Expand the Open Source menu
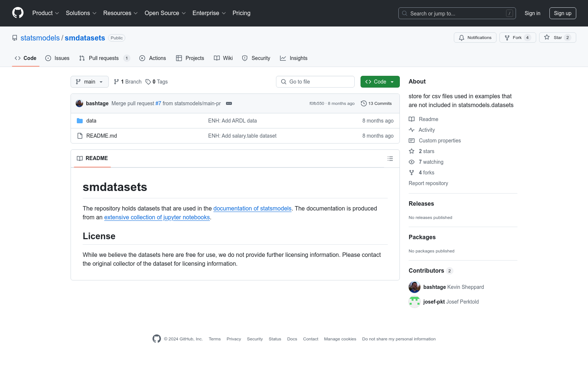 click(x=165, y=13)
